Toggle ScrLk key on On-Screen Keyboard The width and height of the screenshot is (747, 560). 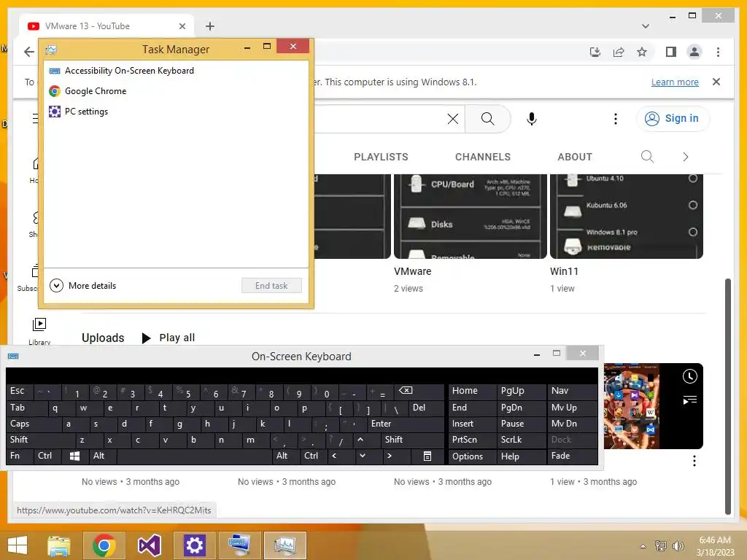point(521,440)
